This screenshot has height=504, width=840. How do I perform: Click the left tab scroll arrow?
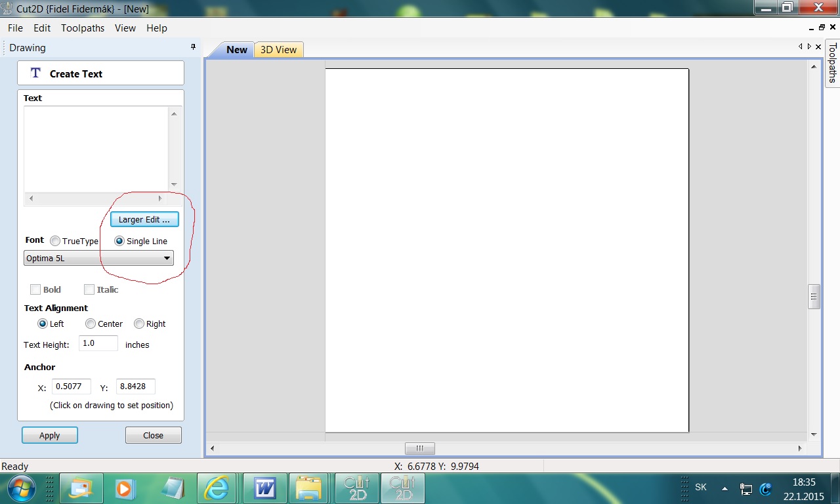[x=801, y=47]
